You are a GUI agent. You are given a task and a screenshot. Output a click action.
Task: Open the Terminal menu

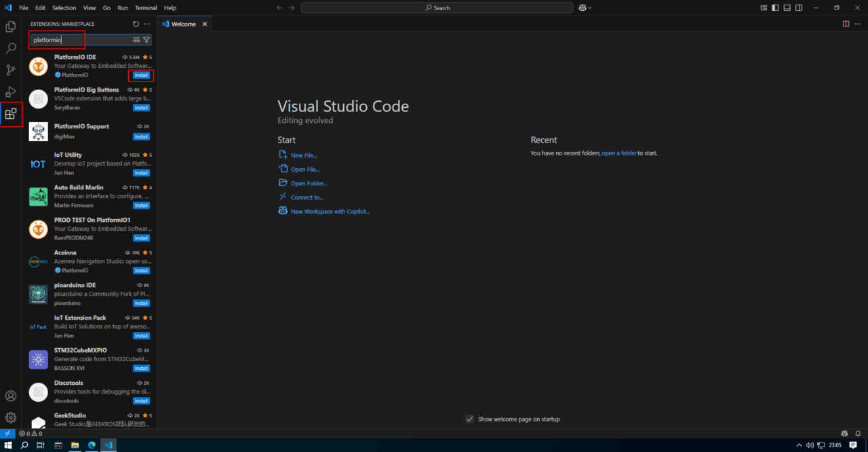[x=146, y=7]
